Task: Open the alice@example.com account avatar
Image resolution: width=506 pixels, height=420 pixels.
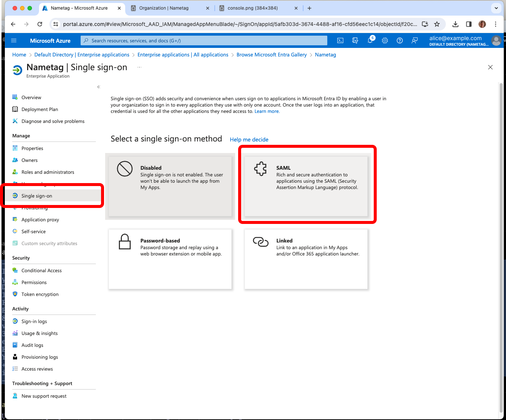Action: click(x=496, y=40)
